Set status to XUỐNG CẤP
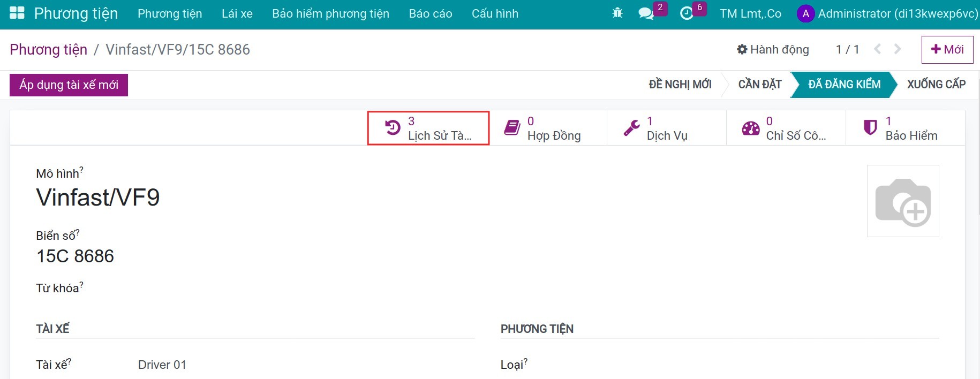980x379 pixels. coord(936,85)
